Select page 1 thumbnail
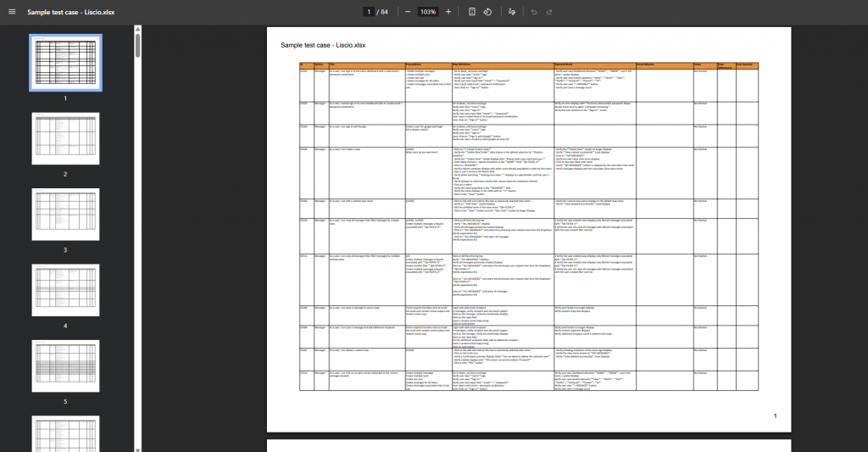This screenshot has height=452, width=868. coord(65,63)
